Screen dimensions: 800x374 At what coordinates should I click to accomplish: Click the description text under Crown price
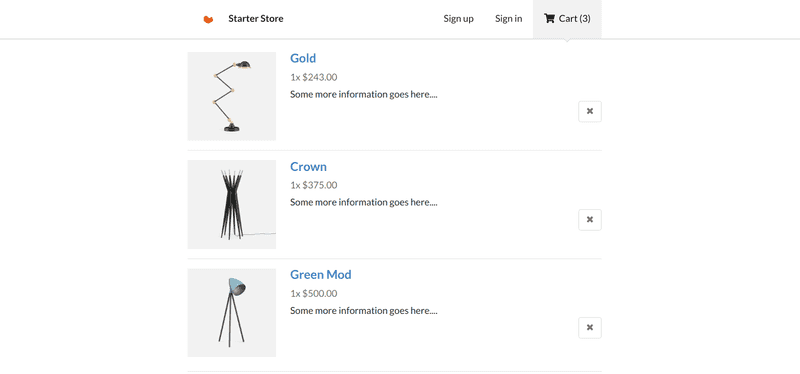[x=364, y=203]
